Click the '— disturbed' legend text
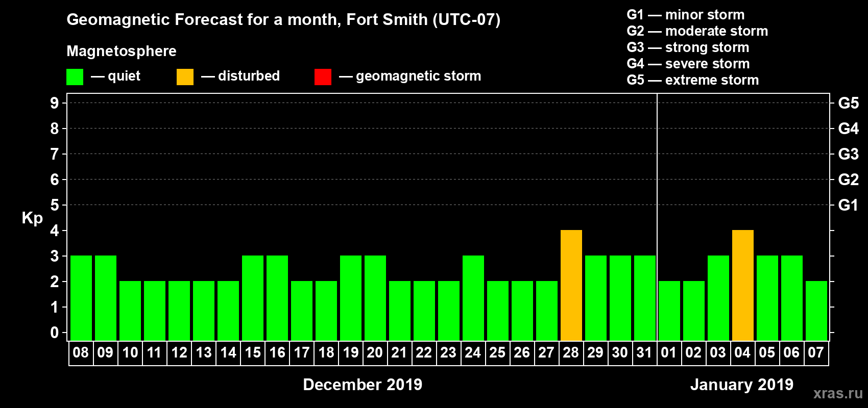The image size is (868, 408). pyautogui.click(x=240, y=76)
